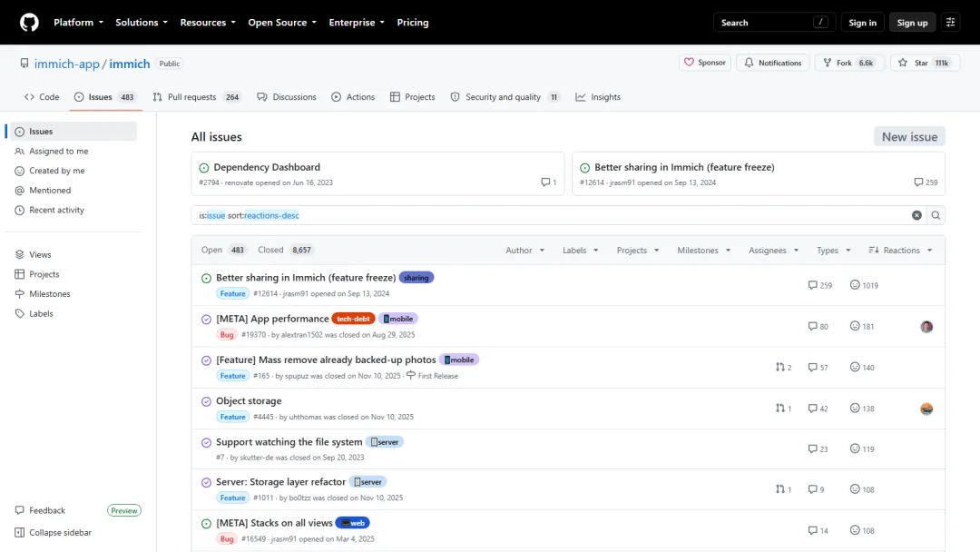
Task: Switch to the Discussions tab
Action: point(287,97)
